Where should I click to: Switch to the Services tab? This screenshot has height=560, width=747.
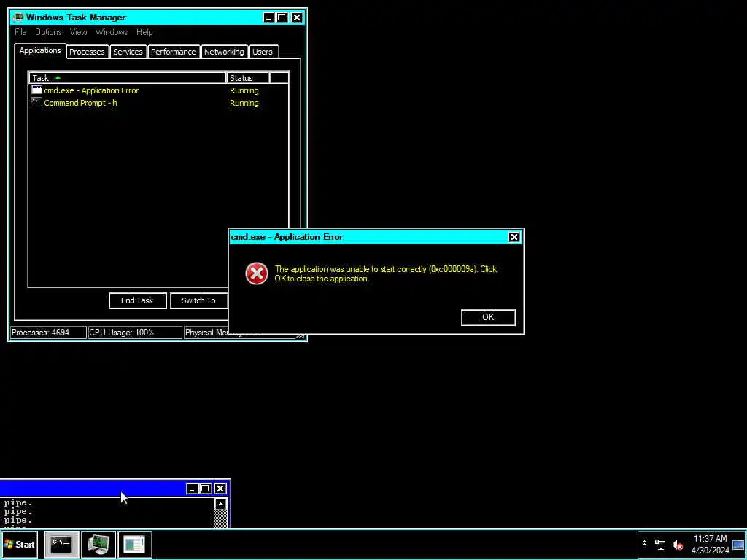click(x=128, y=52)
